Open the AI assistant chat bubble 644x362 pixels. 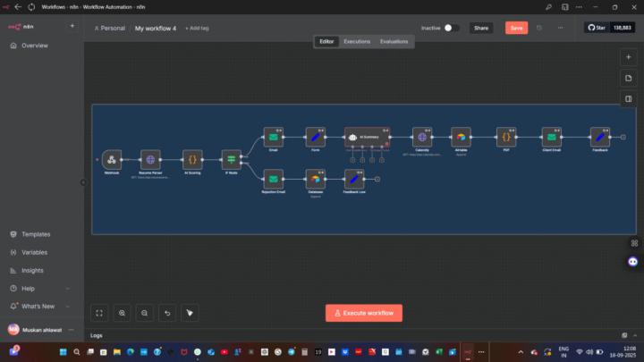tap(633, 261)
